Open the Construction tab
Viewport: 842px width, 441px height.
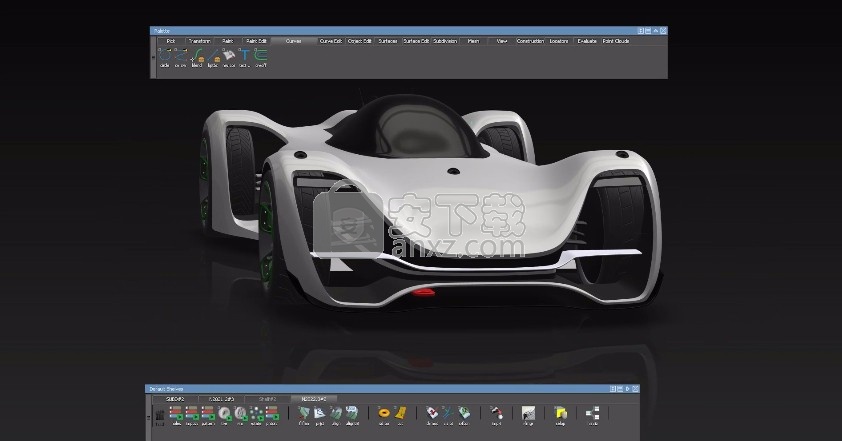tap(530, 41)
